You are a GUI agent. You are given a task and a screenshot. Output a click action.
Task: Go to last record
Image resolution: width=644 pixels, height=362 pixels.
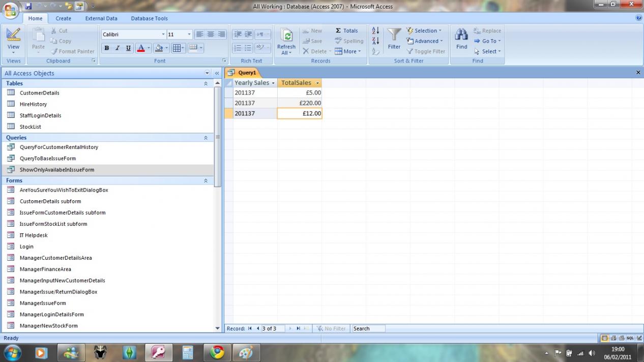pyautogui.click(x=298, y=328)
